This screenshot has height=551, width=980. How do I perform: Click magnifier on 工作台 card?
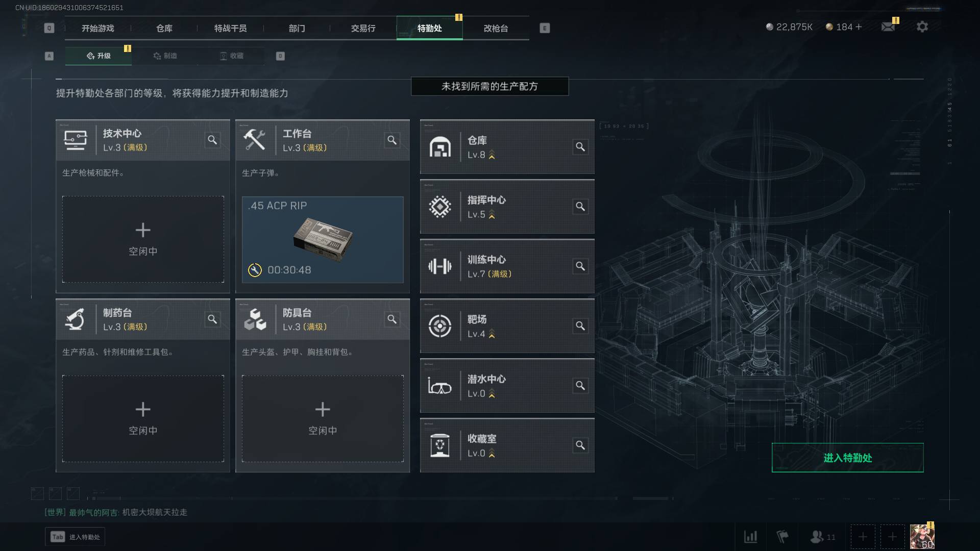click(392, 140)
